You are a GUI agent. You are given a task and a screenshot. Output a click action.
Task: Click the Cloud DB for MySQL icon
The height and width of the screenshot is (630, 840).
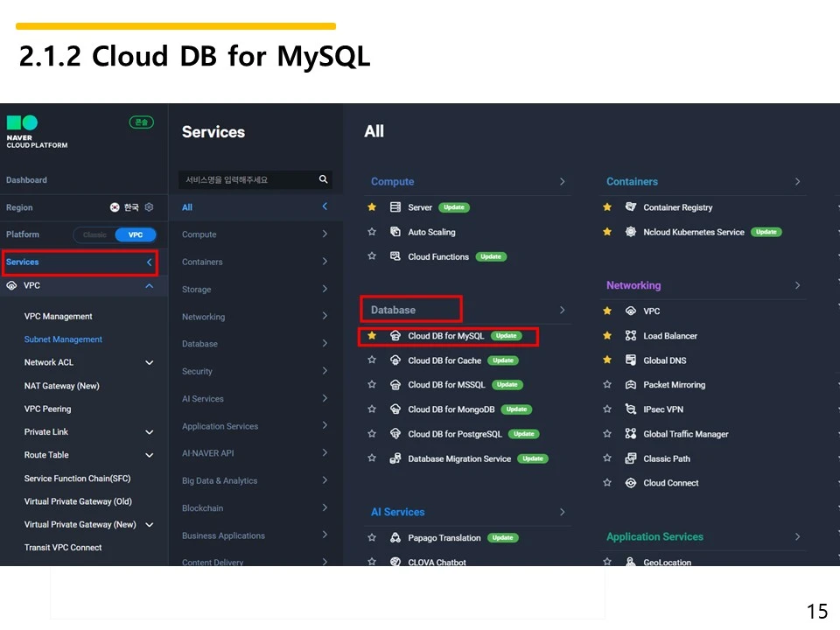click(x=395, y=335)
